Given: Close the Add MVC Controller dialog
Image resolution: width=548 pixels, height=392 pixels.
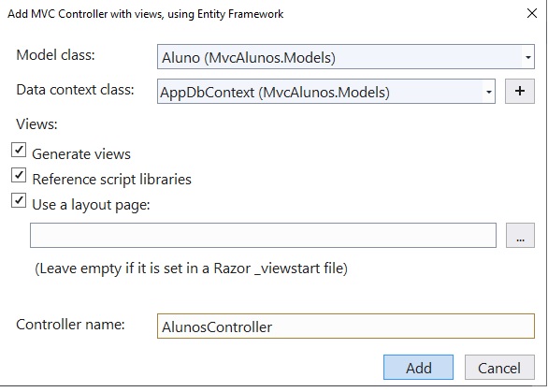Looking at the screenshot, I should tap(531, 13).
